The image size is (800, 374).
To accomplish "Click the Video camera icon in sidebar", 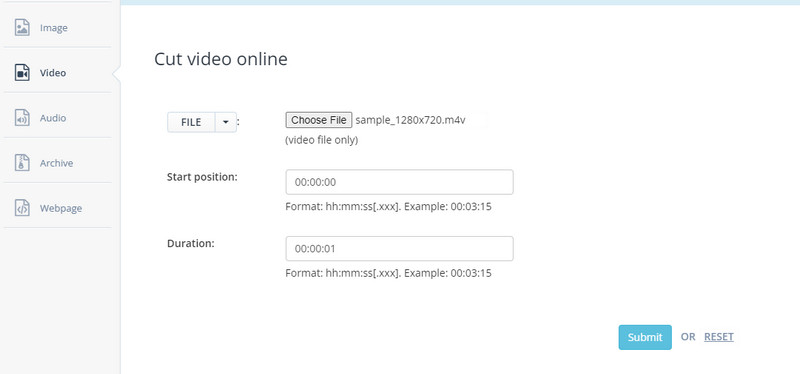I will click(x=22, y=73).
